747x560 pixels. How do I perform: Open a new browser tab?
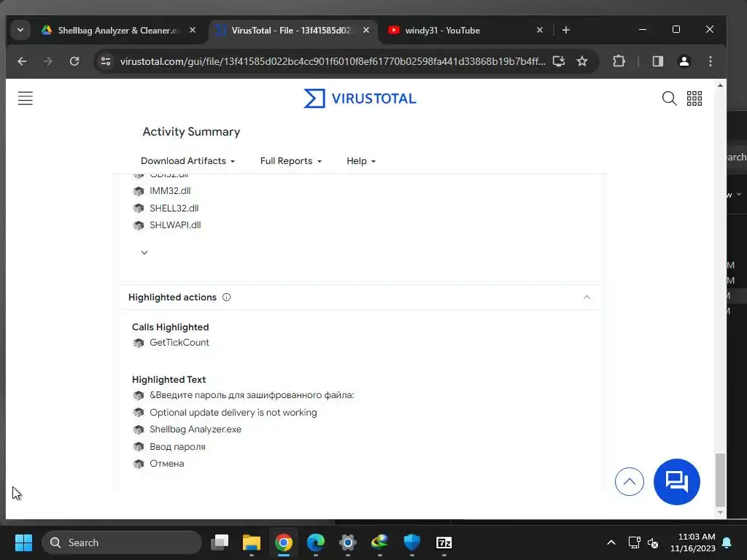(x=566, y=30)
